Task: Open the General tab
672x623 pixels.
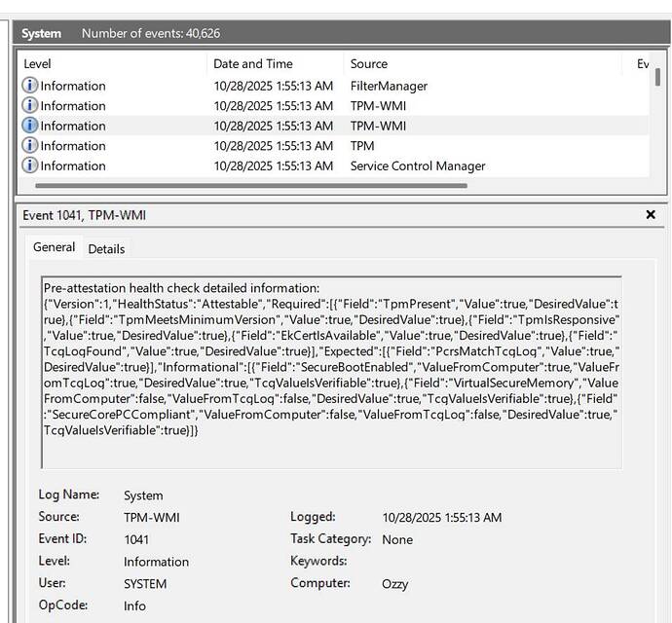Action: tap(54, 248)
